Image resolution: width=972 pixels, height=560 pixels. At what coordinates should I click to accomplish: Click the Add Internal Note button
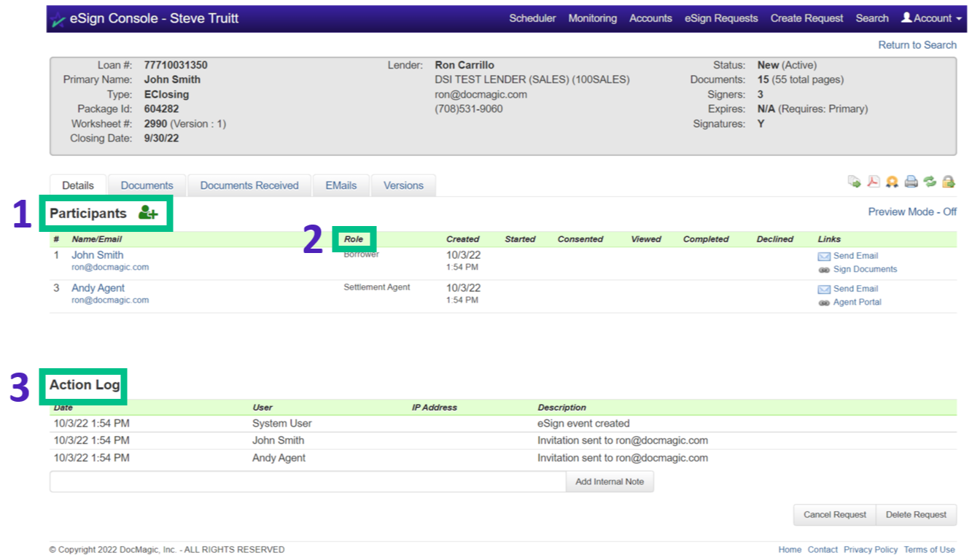point(610,481)
